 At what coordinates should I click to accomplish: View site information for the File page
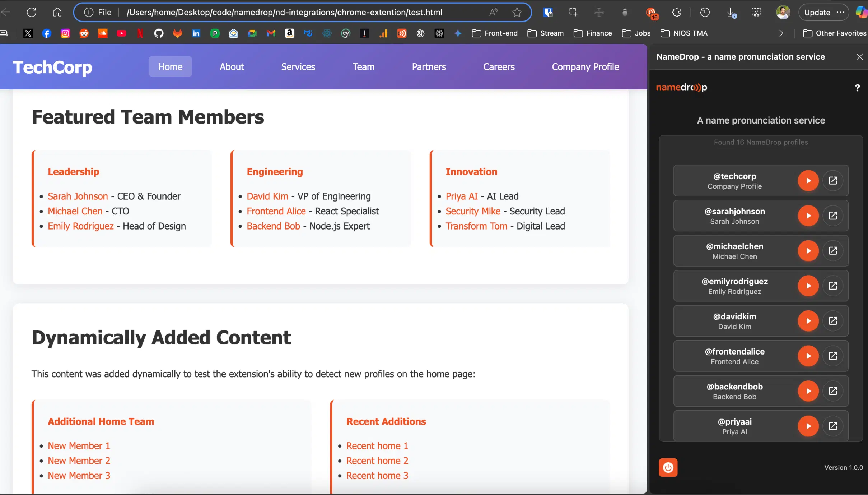pyautogui.click(x=98, y=12)
